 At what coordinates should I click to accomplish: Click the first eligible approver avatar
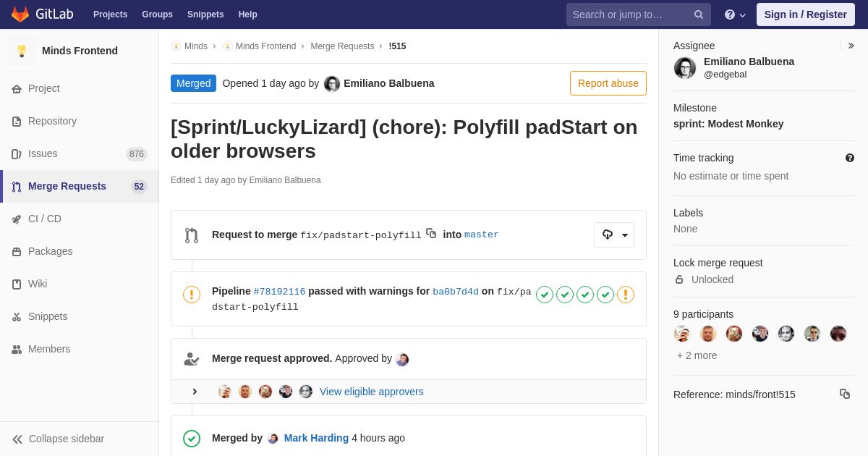(225, 392)
